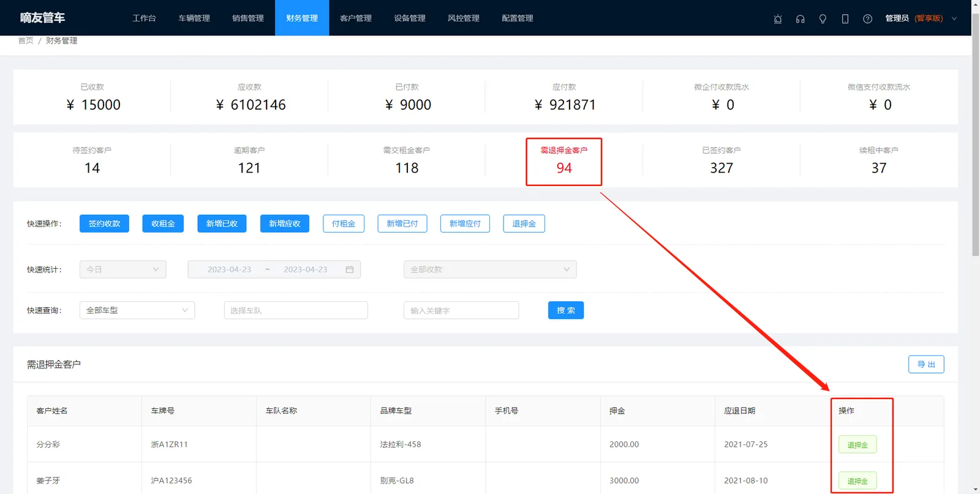980x494 pixels.
Task: Select the 待签约客户 statistic card
Action: point(92,160)
